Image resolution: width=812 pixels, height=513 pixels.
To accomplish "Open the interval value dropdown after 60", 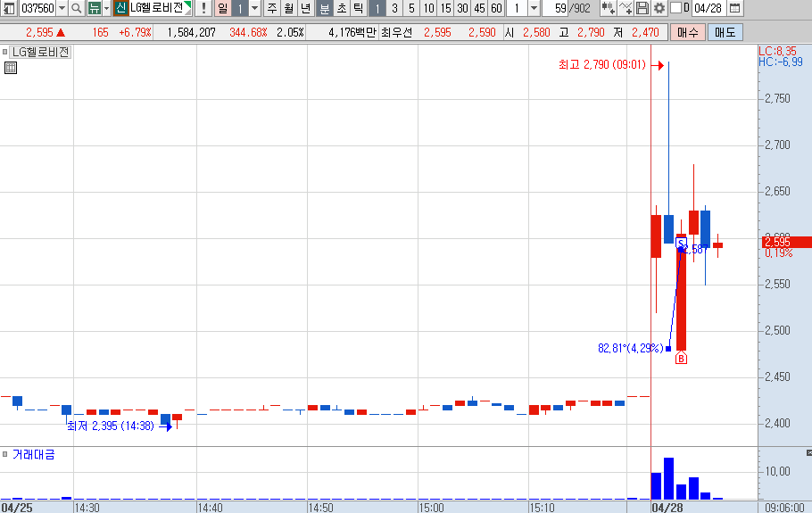I will pyautogui.click(x=534, y=8).
